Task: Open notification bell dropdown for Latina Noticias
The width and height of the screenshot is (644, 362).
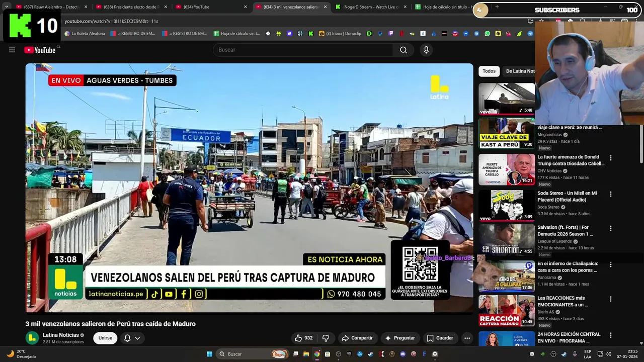Action: pos(132,338)
